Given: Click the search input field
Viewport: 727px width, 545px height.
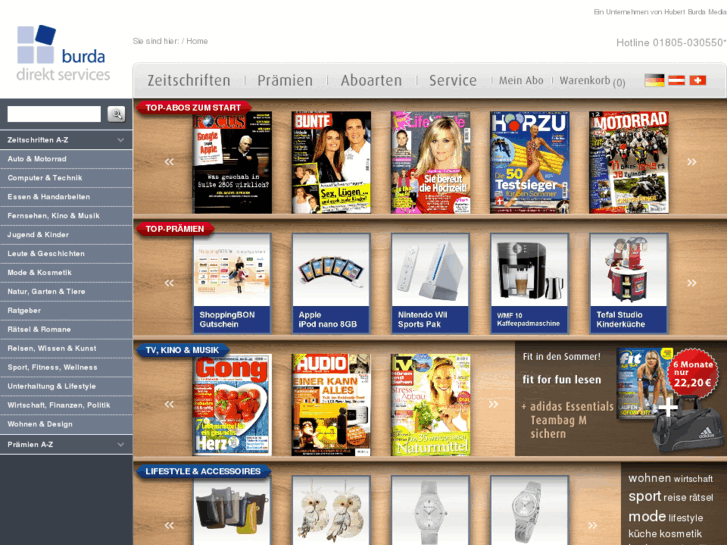Looking at the screenshot, I should 54,114.
